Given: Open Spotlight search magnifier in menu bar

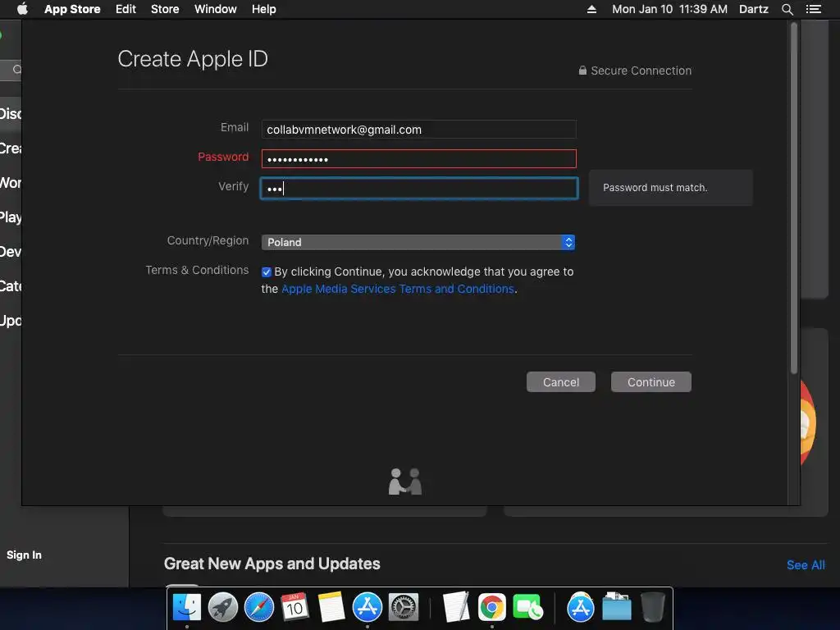Looking at the screenshot, I should 787,9.
